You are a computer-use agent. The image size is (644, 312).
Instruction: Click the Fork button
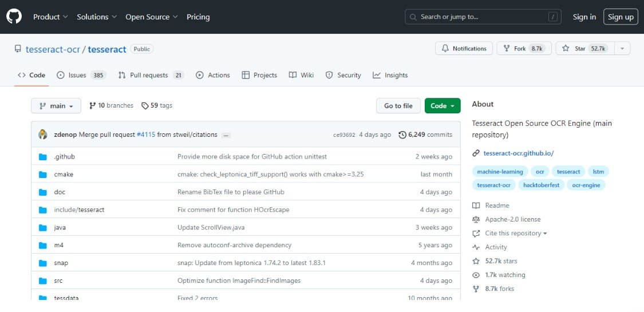pos(524,49)
